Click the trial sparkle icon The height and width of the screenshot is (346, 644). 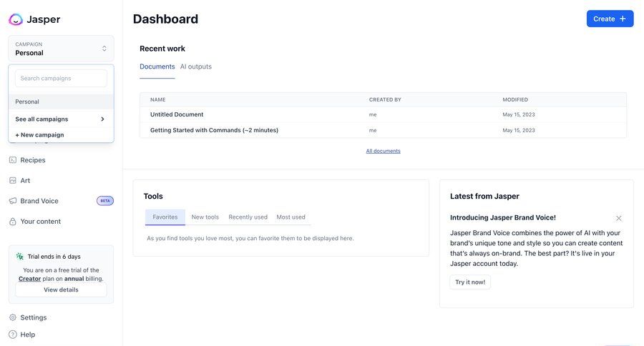point(20,257)
